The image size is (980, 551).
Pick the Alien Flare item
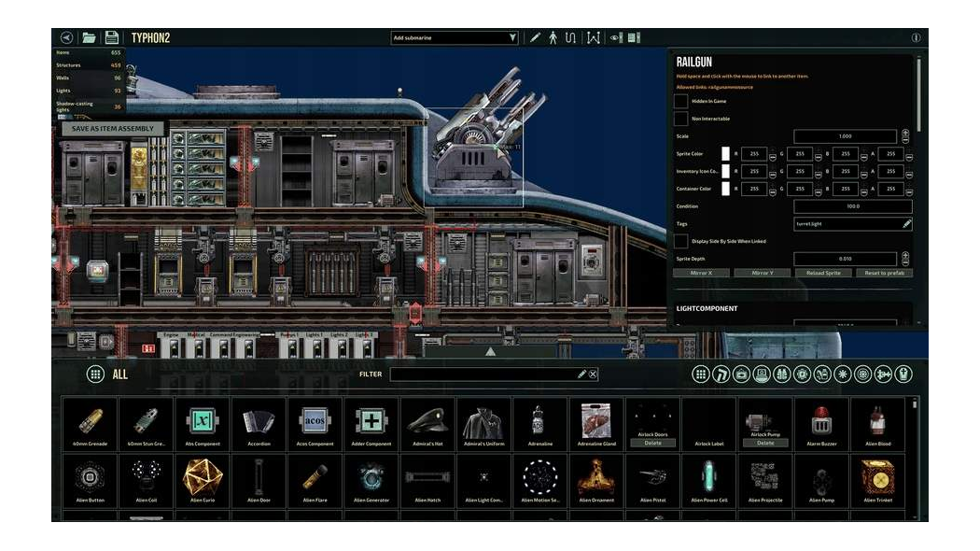(x=315, y=480)
